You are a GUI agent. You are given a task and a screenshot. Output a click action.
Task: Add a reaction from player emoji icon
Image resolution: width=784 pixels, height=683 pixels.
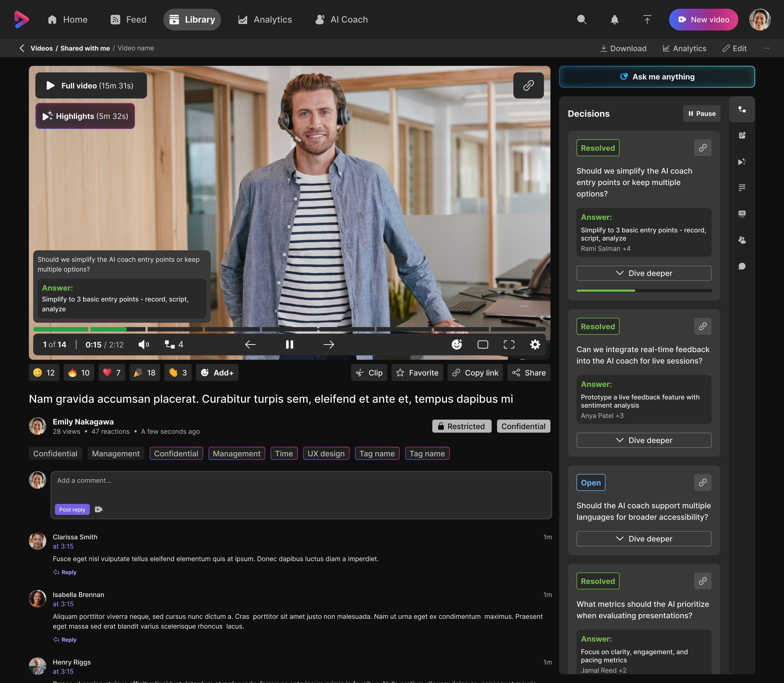click(457, 344)
